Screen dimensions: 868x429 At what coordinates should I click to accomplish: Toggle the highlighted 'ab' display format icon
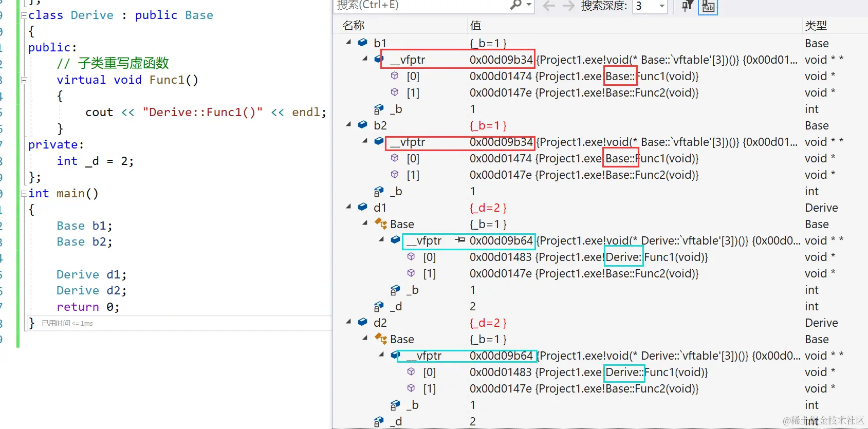708,6
